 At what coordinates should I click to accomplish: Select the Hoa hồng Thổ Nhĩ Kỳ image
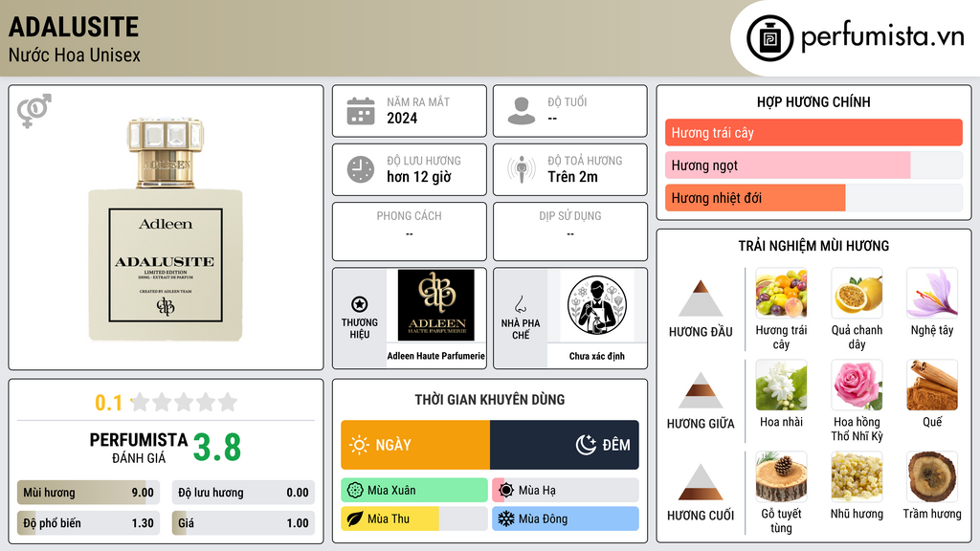[x=857, y=385]
